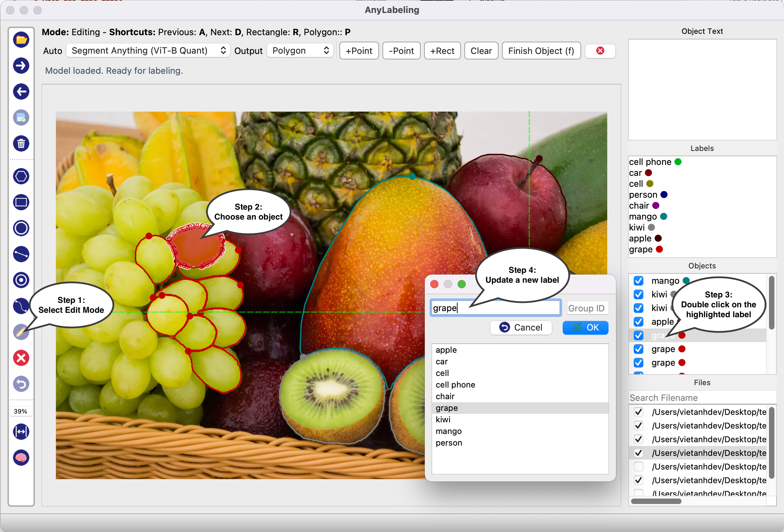The image size is (784, 532).
Task: Uncheck the mango object checkbox
Action: pos(638,281)
